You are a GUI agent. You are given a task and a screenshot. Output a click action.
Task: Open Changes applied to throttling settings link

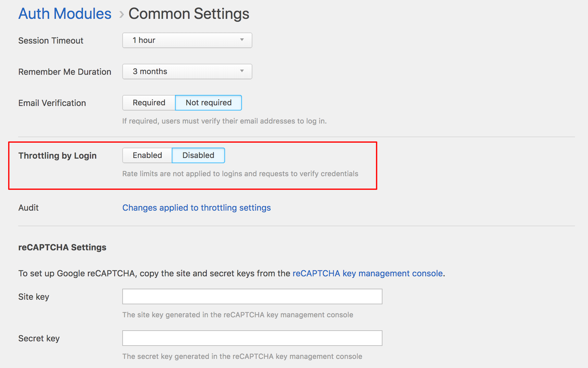[196, 208]
